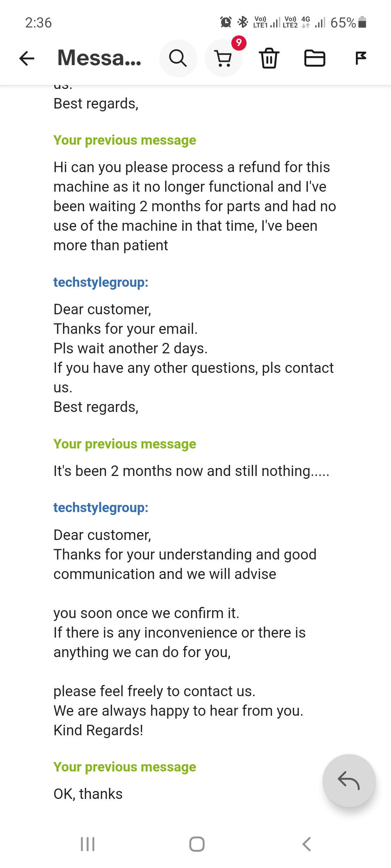Screen dimensions: 391x868
Task: Tap the battery percentage in status bar
Action: pyautogui.click(x=343, y=23)
